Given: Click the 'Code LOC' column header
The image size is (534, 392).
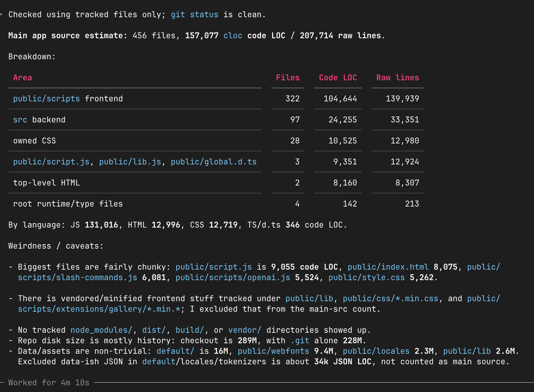Looking at the screenshot, I should coord(338,78).
